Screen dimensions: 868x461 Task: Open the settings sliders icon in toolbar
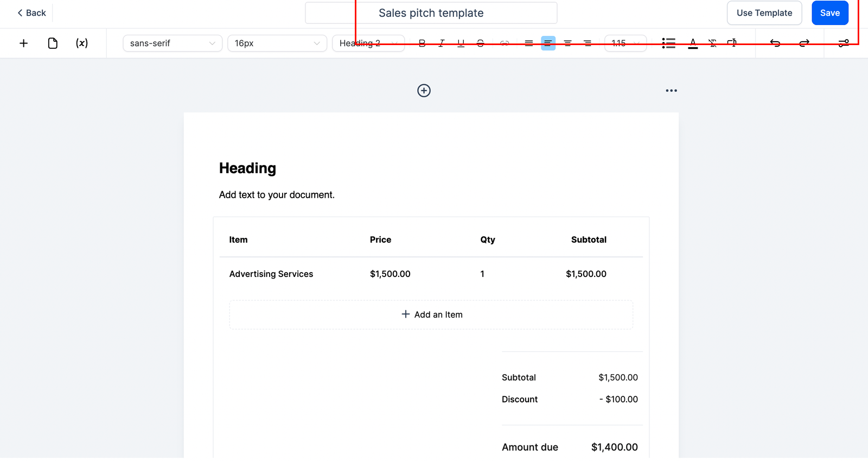843,43
